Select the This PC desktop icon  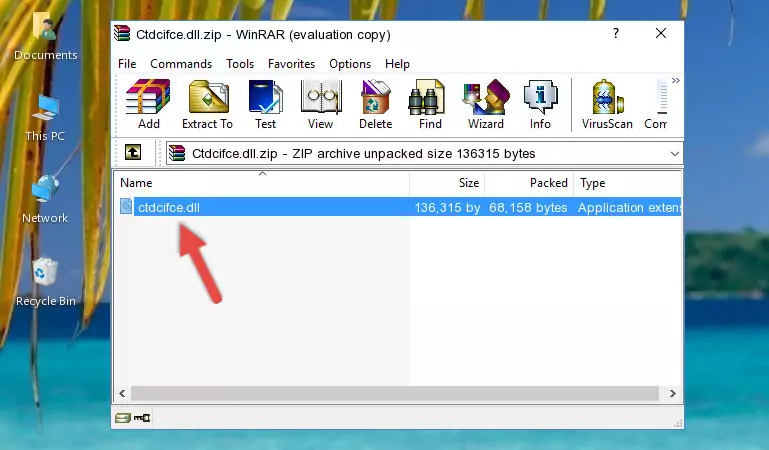pyautogui.click(x=45, y=119)
